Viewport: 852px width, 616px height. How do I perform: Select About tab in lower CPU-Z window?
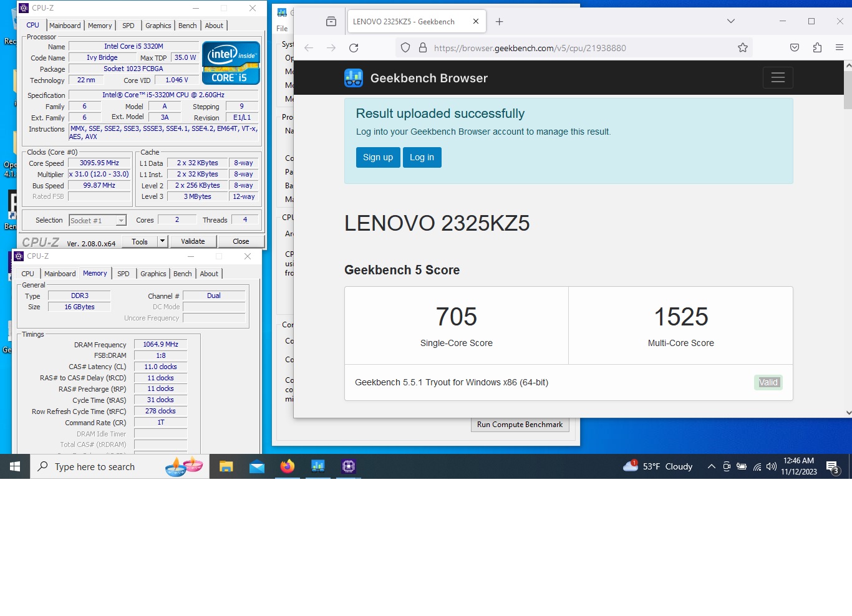[x=209, y=274]
